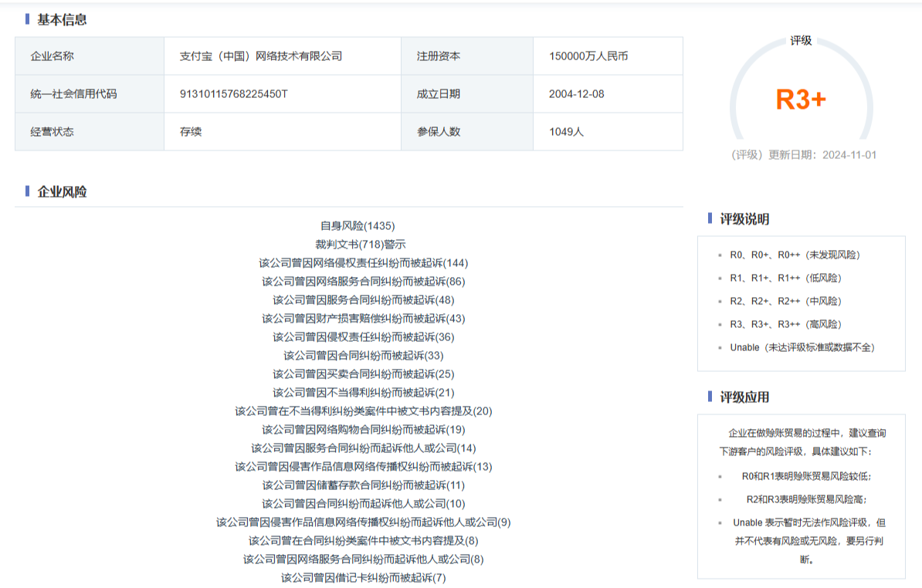Viewport: 922px width, 588px height.
Task: Click 侵害作品信息网络传播权纠纷而起诉他人或公司(9) line
Action: pyautogui.click(x=364, y=522)
